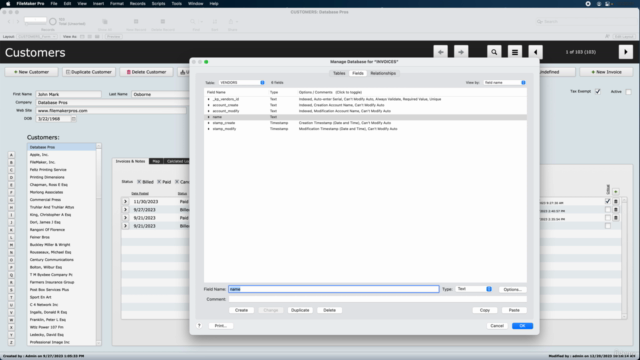Click the Options... button
Image resolution: width=640 pixels, height=360 pixels.
pyautogui.click(x=513, y=289)
